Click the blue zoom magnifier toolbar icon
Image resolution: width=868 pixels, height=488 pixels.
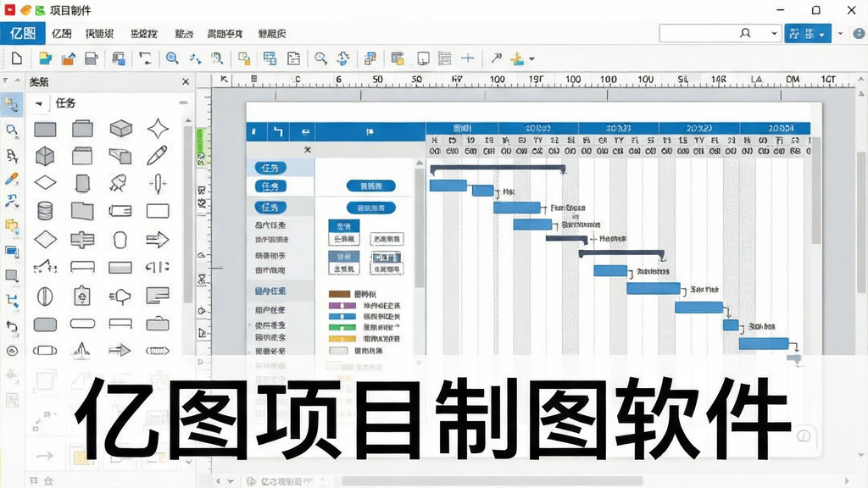[x=172, y=58]
